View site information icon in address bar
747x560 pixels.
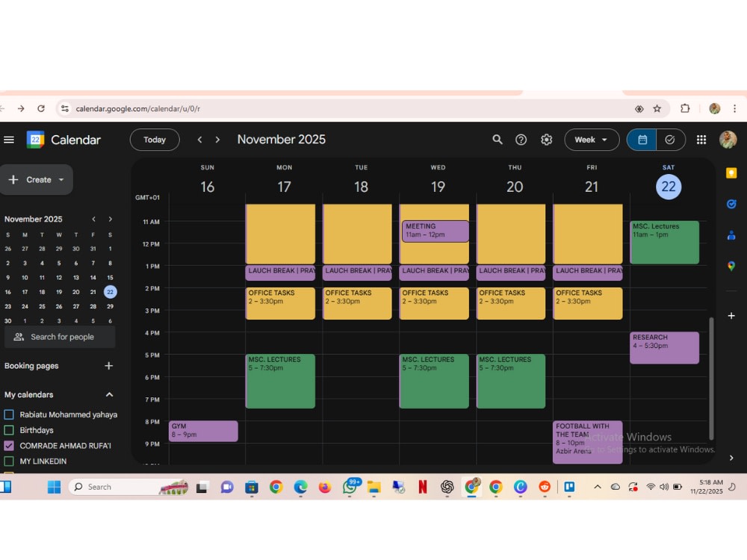tap(65, 108)
